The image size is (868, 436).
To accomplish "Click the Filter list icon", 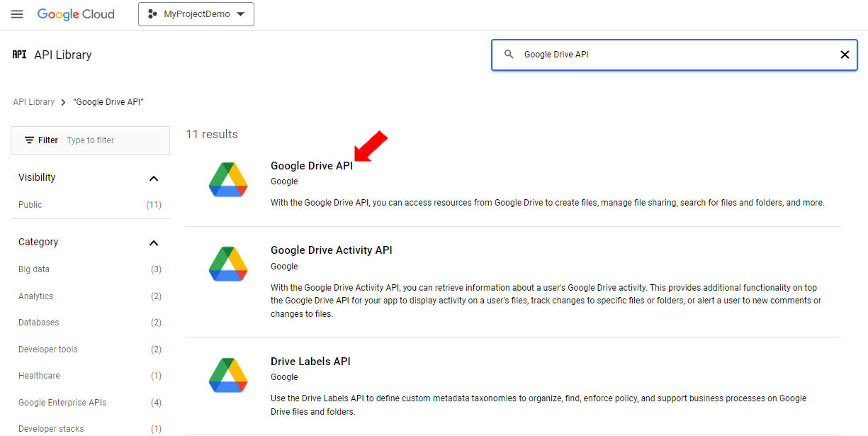I will [x=29, y=140].
